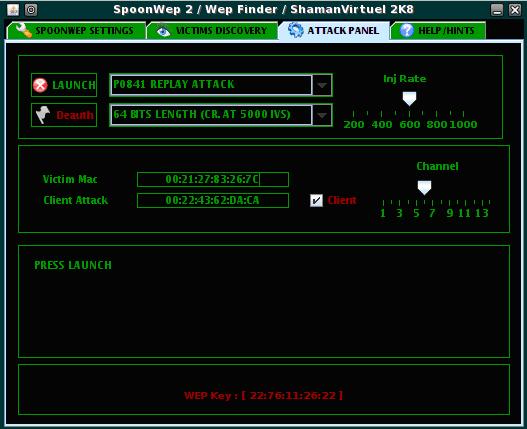Click the Deauth button
527x429 pixels.
tap(64, 115)
